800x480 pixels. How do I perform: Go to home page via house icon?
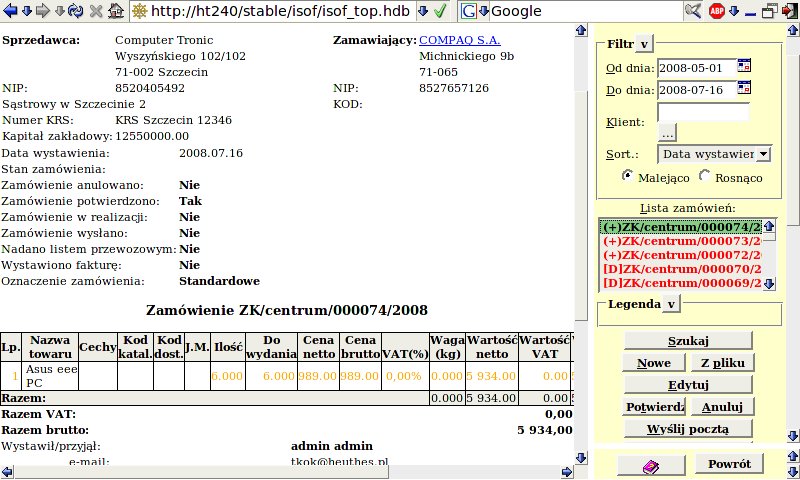(116, 11)
